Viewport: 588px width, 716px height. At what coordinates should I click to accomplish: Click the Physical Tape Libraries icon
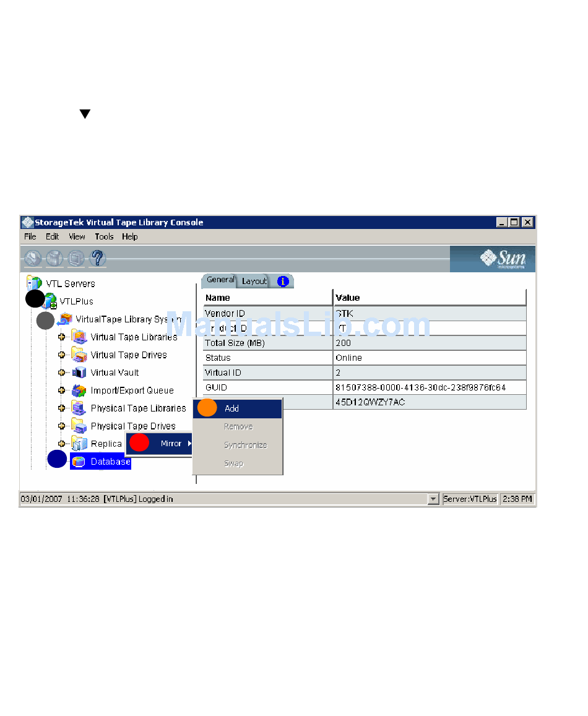coord(79,408)
